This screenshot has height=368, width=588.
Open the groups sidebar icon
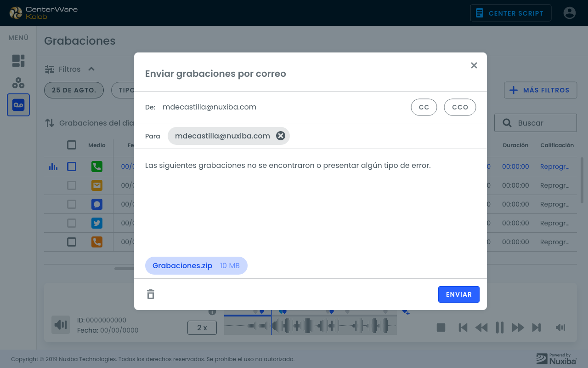18,83
